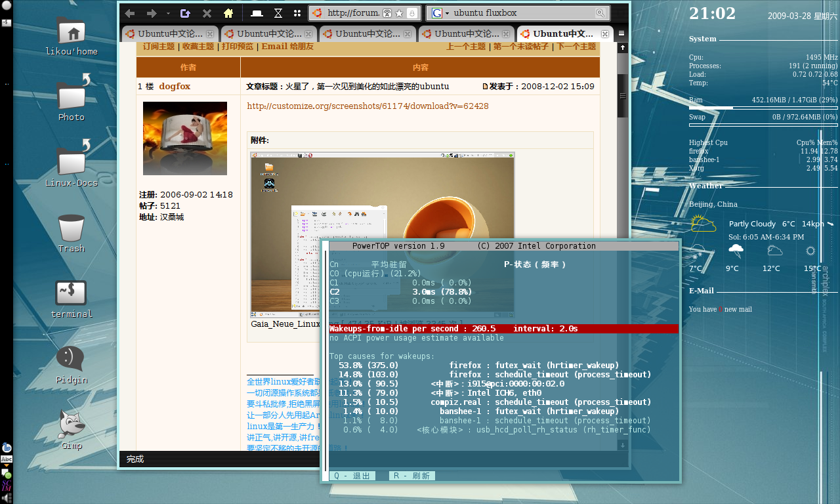
Task: Click the Pidgin green status tray icon
Action: click(7, 472)
